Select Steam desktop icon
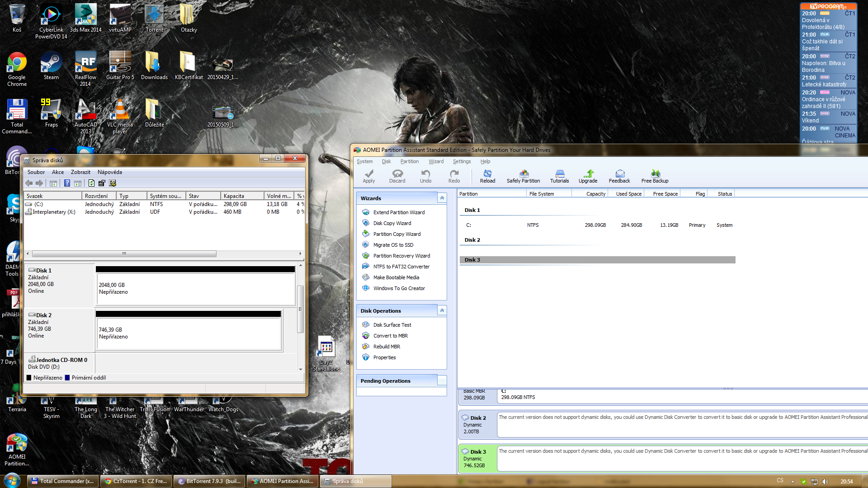Viewport: 868px width, 488px height. pyautogui.click(x=51, y=66)
